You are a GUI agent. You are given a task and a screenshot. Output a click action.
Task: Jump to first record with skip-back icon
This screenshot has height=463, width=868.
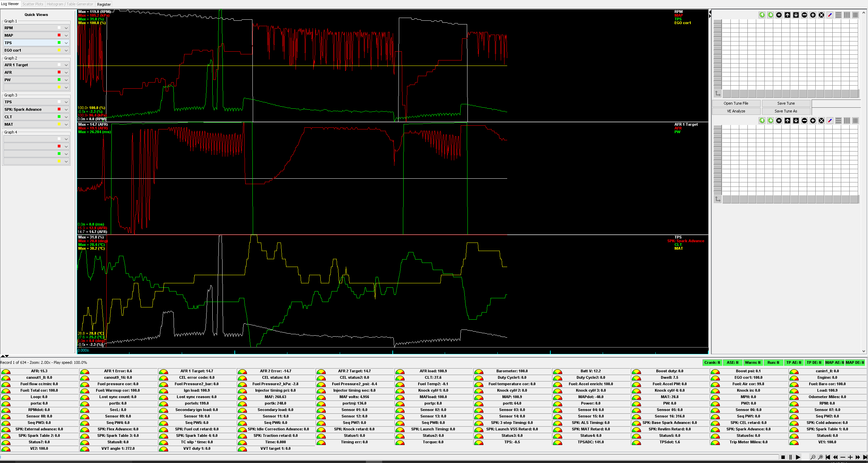click(x=828, y=457)
